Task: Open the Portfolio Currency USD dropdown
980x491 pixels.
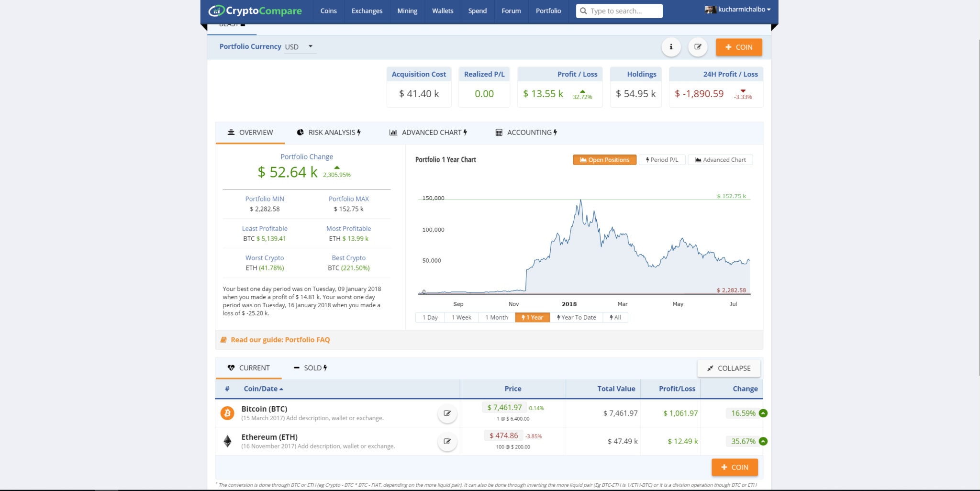Action: (x=300, y=47)
